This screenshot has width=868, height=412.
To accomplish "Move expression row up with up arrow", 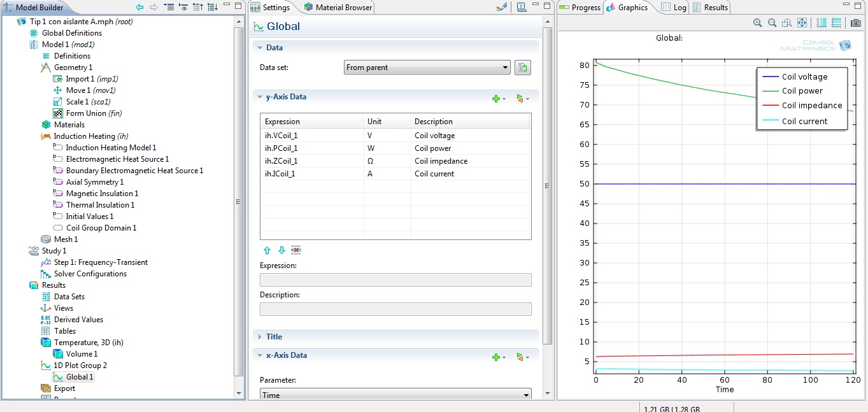I will 267,250.
